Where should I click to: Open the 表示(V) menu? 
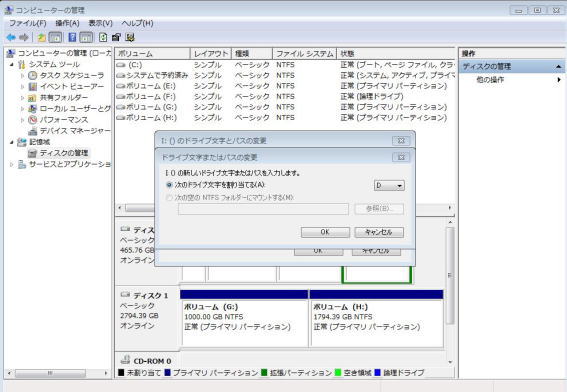pos(101,24)
